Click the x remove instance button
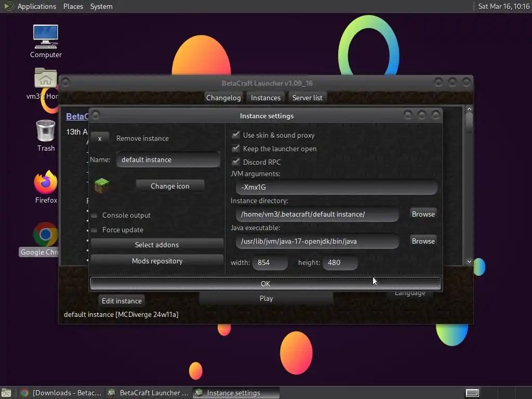The width and height of the screenshot is (532, 399). pyautogui.click(x=100, y=138)
